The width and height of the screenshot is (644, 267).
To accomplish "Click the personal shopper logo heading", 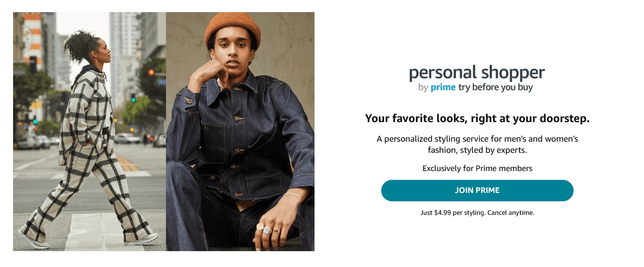I will pos(477,73).
